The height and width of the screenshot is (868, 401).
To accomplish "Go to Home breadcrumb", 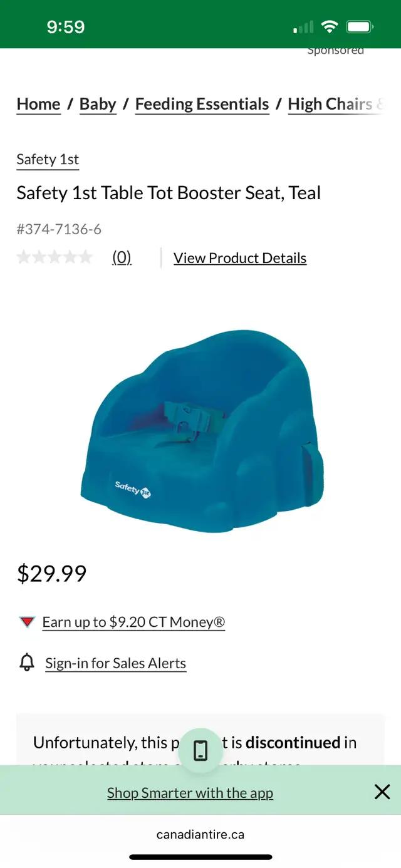I will (x=39, y=105).
